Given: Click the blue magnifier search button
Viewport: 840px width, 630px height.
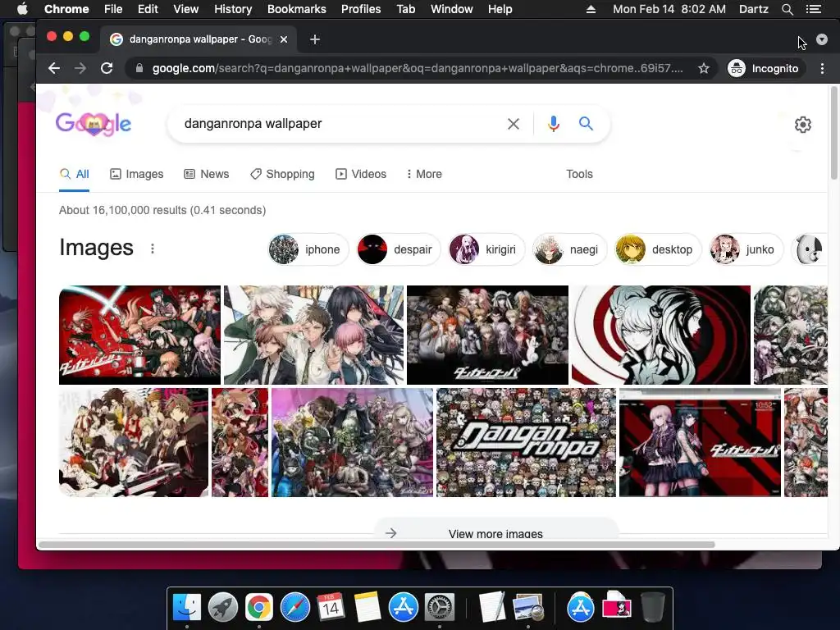Looking at the screenshot, I should click(586, 124).
